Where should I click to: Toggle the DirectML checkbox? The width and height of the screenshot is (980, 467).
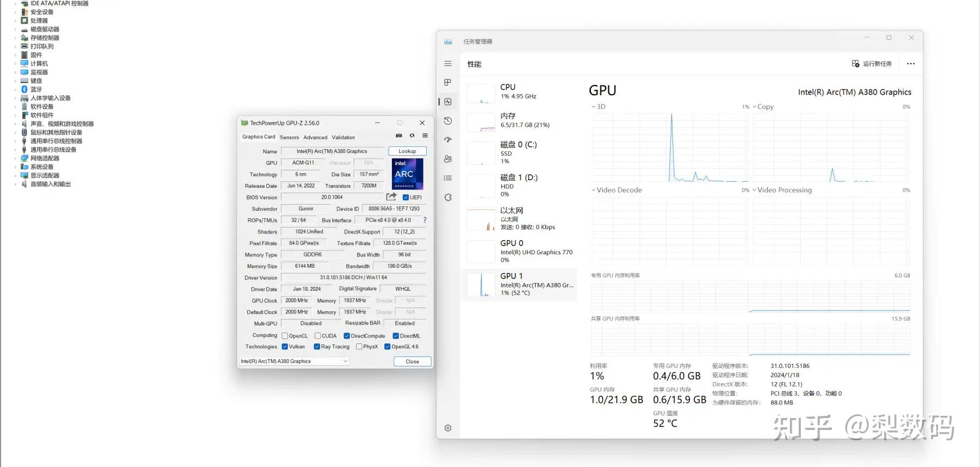[396, 336]
